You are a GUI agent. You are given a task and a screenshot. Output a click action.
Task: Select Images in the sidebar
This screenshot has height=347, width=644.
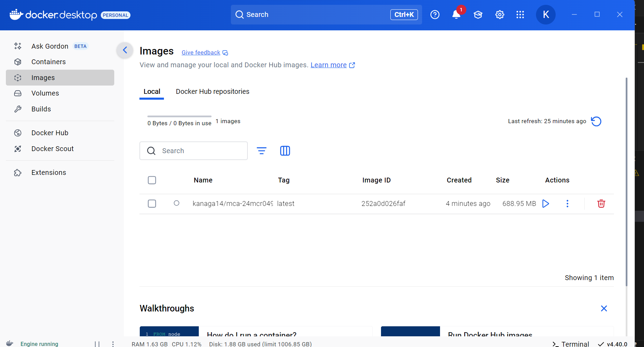click(60, 78)
